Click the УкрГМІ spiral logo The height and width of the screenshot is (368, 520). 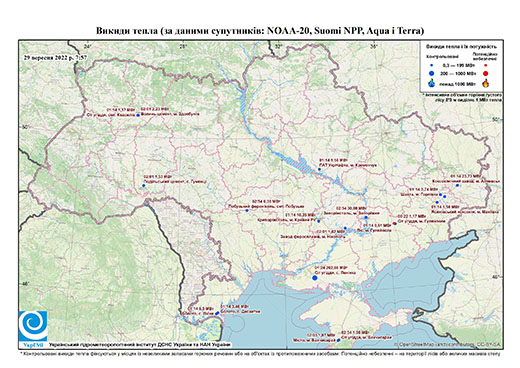(x=33, y=326)
